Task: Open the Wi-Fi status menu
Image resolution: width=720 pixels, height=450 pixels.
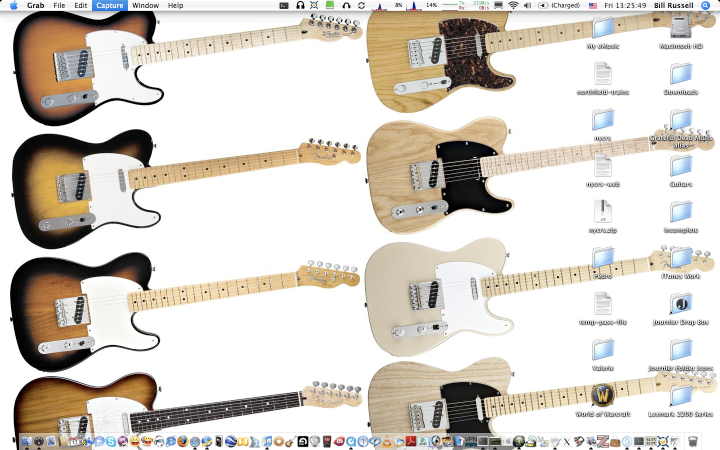Action: coord(513,6)
